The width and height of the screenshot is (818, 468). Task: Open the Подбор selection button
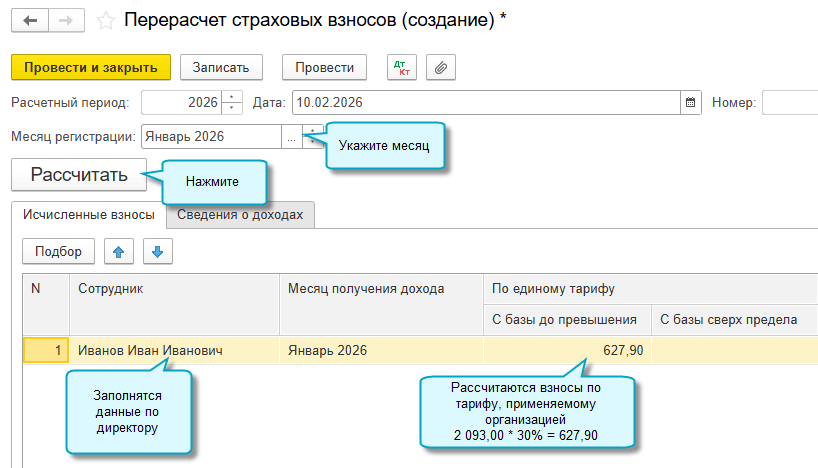pyautogui.click(x=58, y=252)
